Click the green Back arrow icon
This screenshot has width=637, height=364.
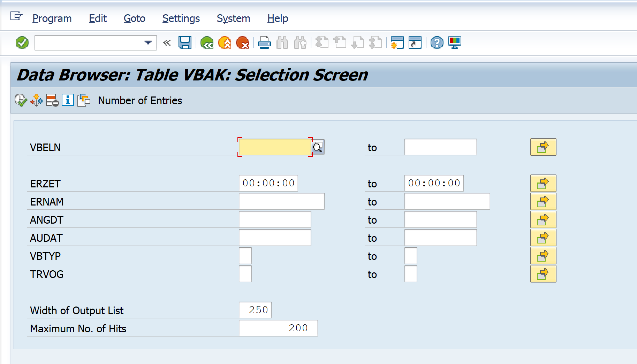(x=207, y=43)
